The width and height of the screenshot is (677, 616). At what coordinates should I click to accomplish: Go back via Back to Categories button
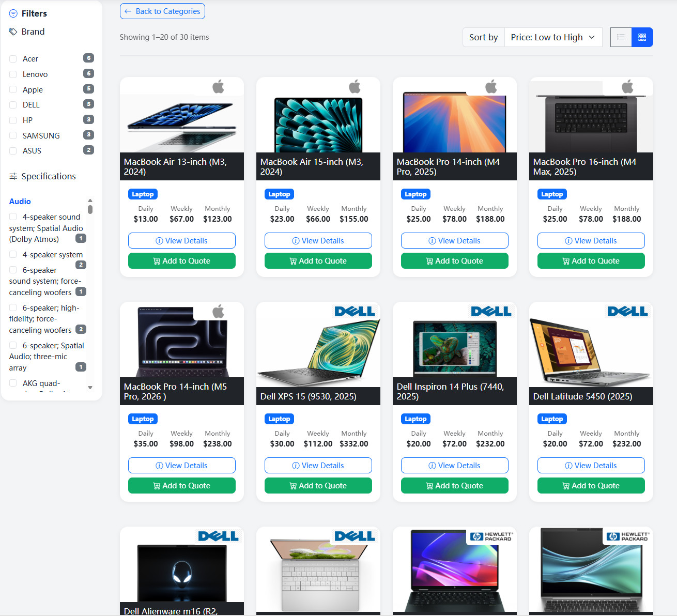pos(162,11)
